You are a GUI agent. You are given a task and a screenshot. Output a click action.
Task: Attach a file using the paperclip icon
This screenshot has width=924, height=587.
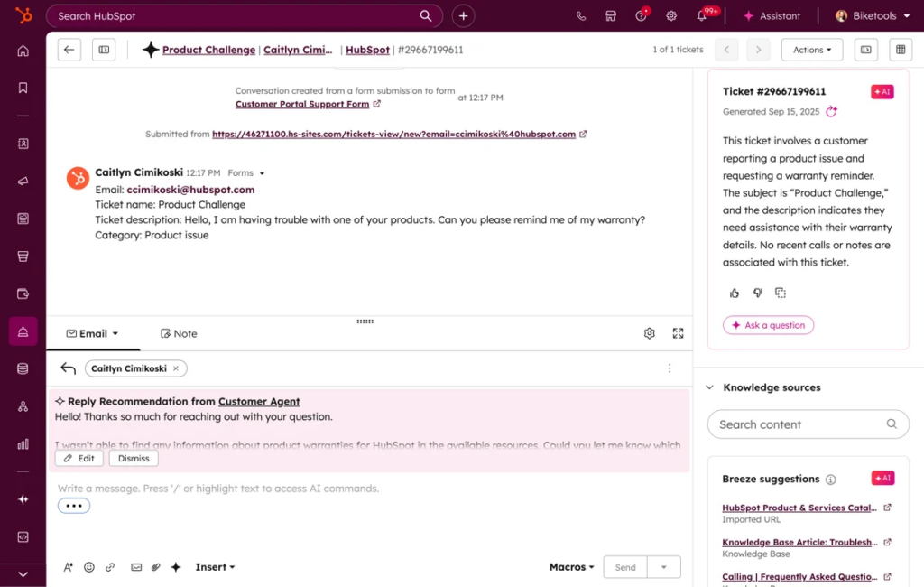click(x=155, y=566)
